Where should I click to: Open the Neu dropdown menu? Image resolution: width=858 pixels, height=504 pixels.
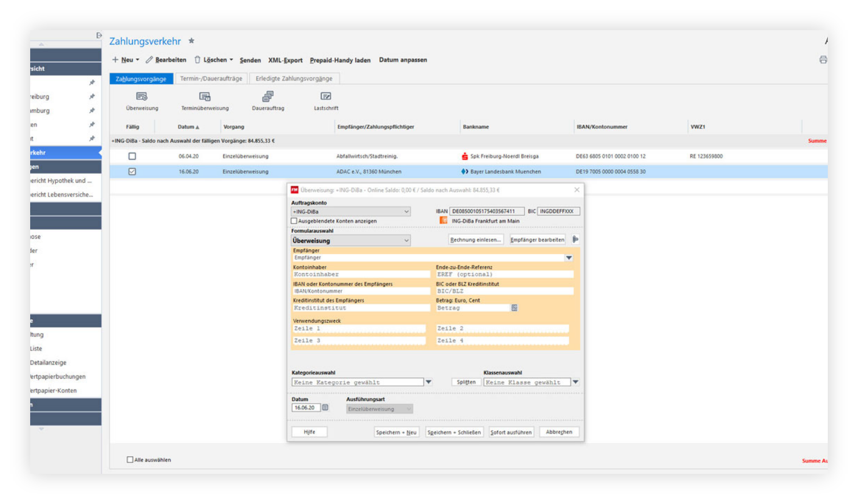[x=137, y=60]
